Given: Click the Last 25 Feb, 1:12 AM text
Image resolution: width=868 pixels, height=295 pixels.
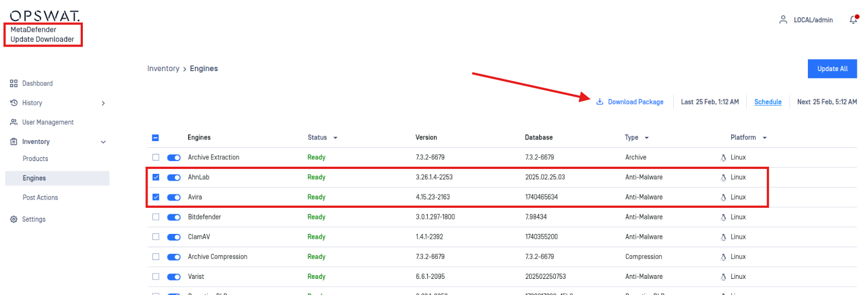Looking at the screenshot, I should [710, 102].
